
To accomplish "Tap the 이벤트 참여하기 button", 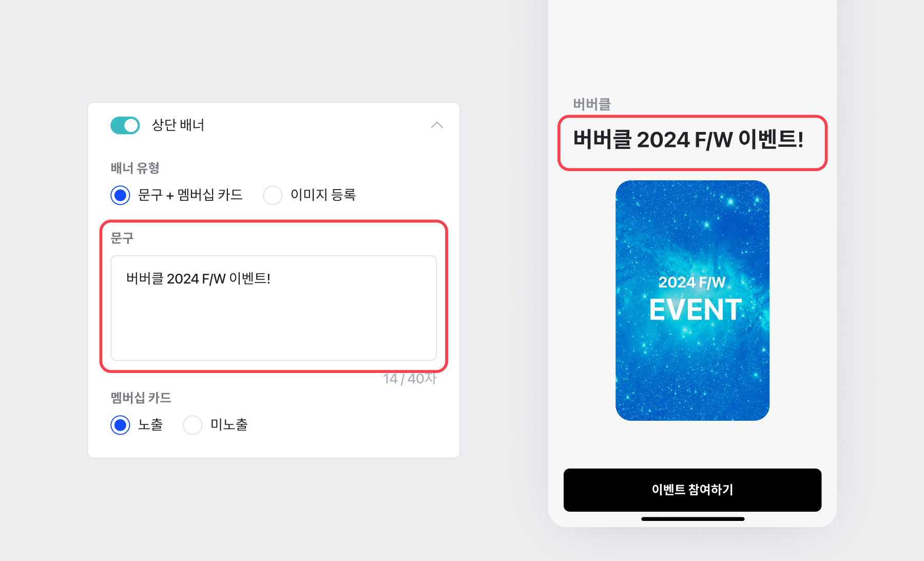I will 692,490.
